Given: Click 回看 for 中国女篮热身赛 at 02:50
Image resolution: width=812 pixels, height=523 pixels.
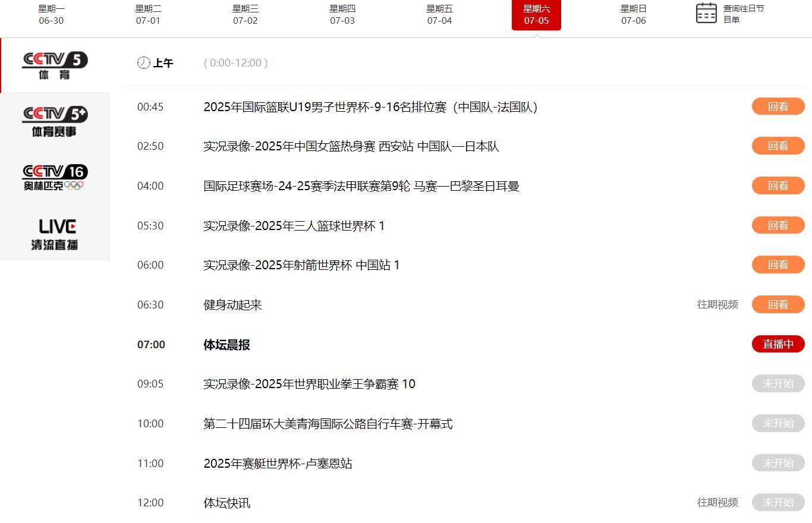Looking at the screenshot, I should [778, 146].
